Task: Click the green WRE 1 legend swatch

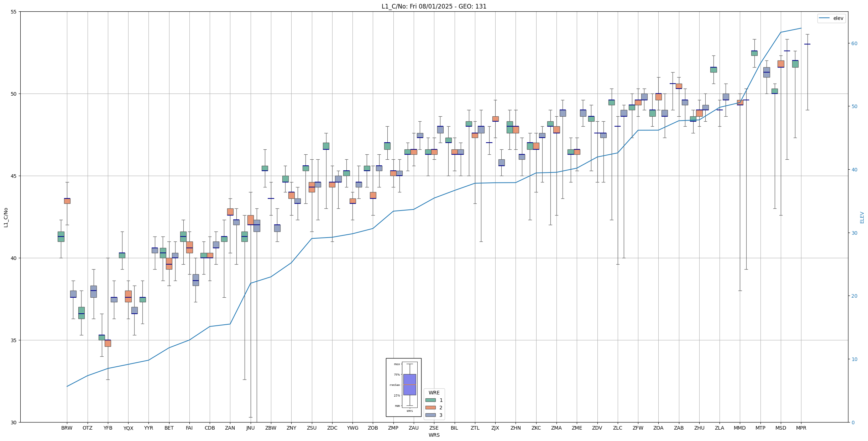Action: tap(430, 400)
